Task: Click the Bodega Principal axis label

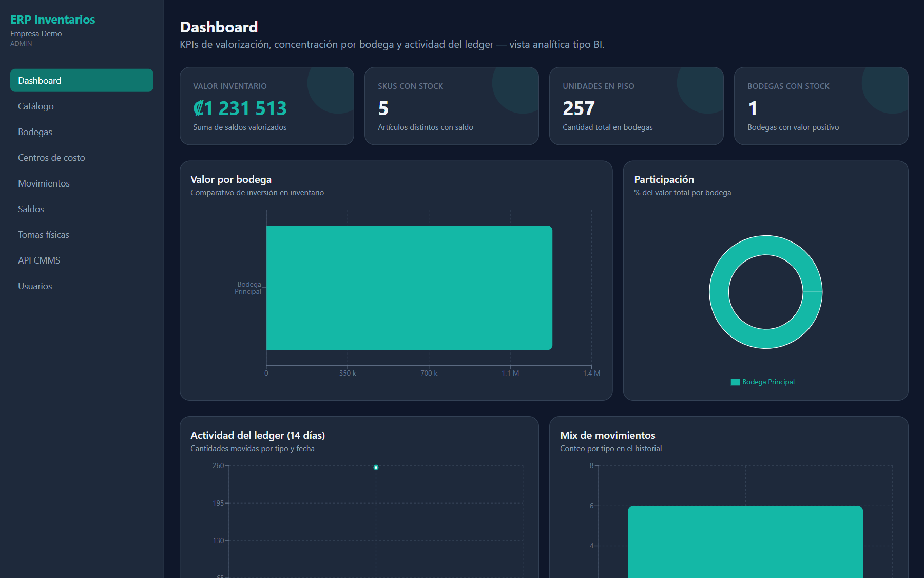Action: pos(248,288)
